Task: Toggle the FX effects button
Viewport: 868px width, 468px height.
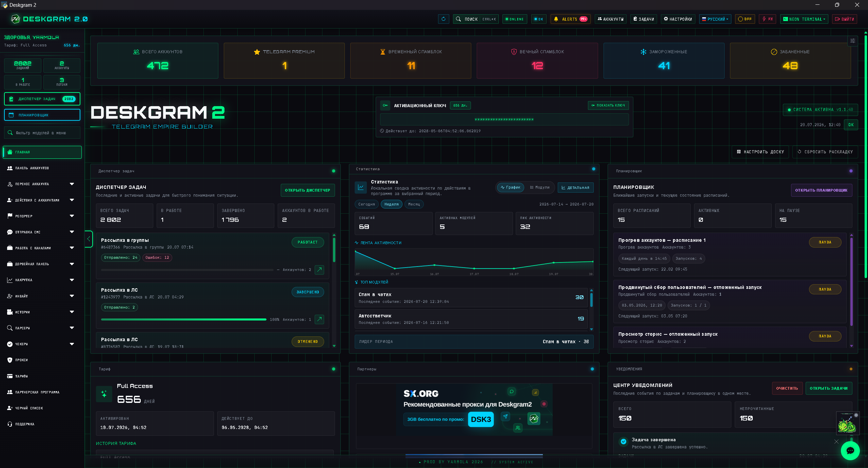Action: coord(768,19)
